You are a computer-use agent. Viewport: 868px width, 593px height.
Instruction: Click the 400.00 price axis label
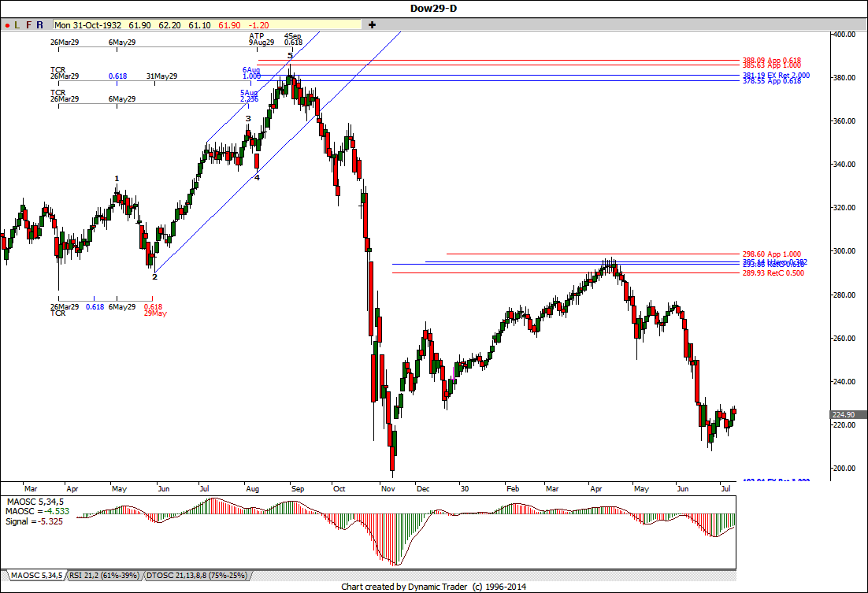tap(844, 35)
